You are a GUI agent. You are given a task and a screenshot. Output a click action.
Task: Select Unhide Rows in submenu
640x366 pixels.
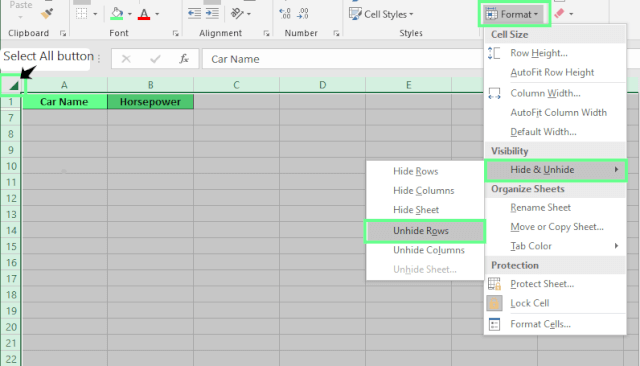point(425,231)
